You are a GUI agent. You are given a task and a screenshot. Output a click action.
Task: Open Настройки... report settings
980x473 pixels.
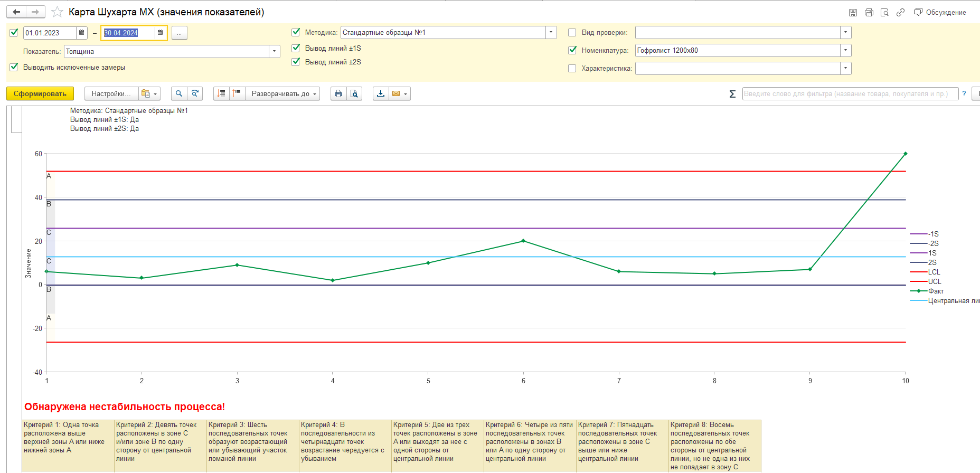pos(111,93)
